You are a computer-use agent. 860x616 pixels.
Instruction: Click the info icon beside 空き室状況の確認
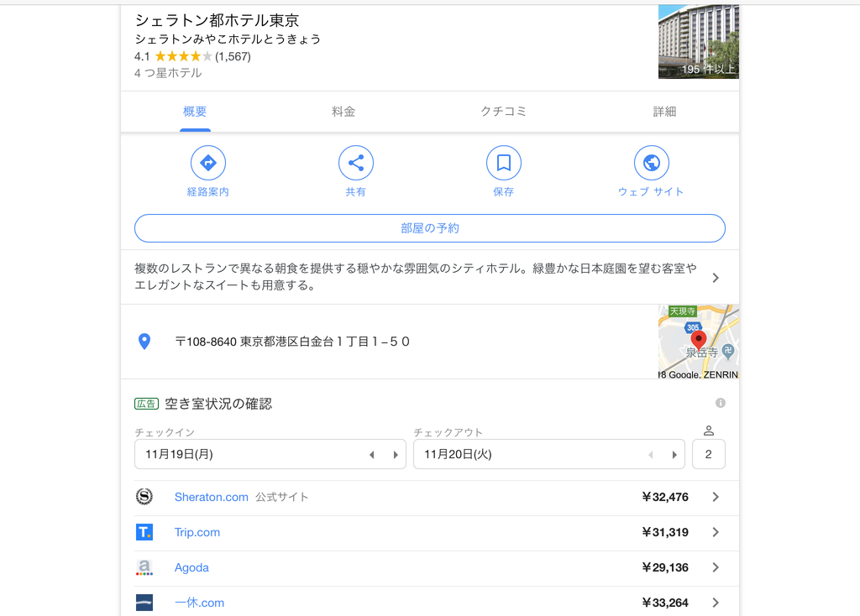pyautogui.click(x=720, y=403)
